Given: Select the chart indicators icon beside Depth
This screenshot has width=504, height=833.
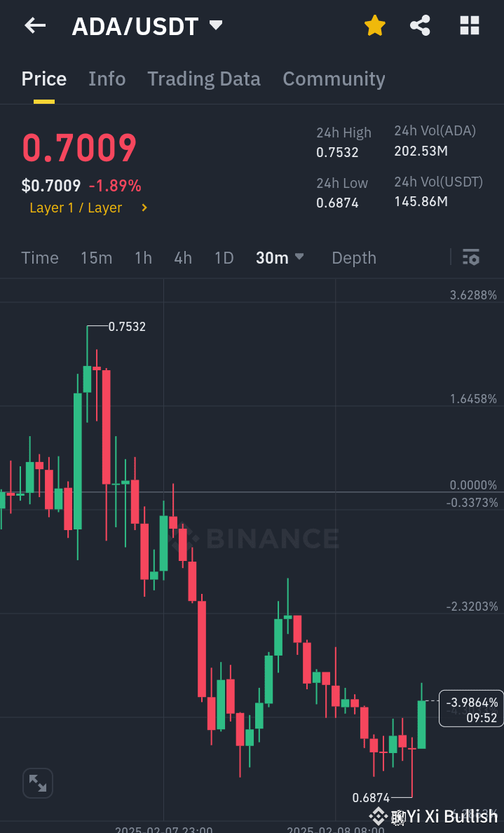Looking at the screenshot, I should point(471,257).
